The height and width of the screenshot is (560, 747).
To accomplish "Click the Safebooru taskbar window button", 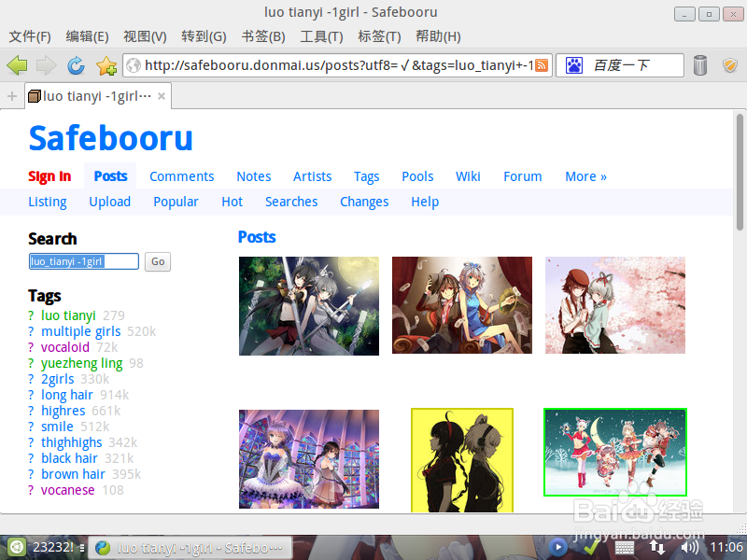I will pyautogui.click(x=190, y=548).
